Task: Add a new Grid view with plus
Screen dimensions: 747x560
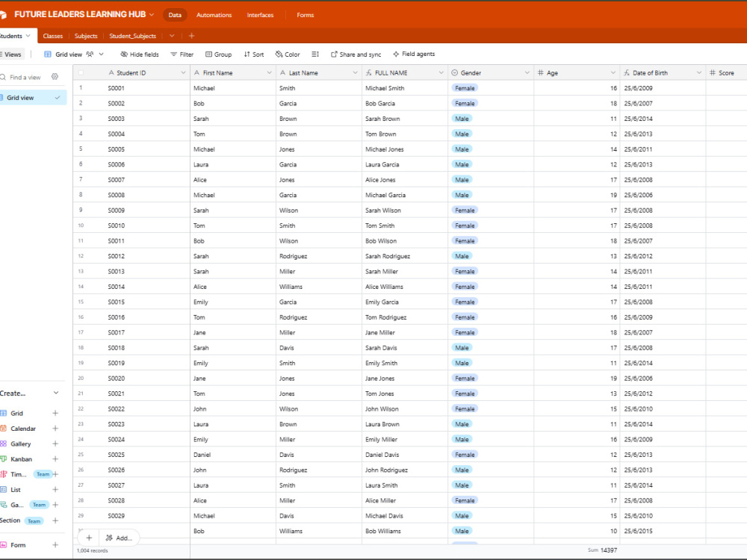Action: click(x=55, y=414)
